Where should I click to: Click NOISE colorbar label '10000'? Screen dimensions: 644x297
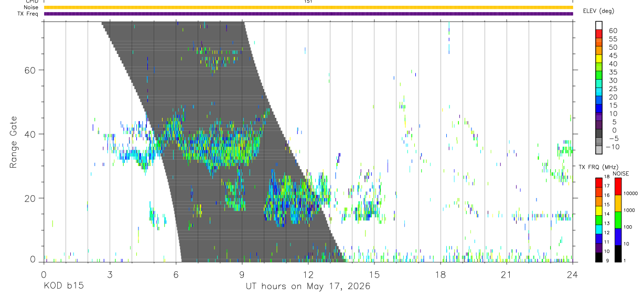630,194
